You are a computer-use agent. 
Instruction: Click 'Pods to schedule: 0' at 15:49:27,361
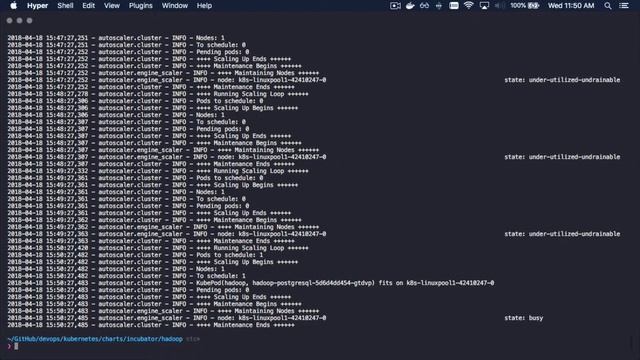tap(135, 178)
